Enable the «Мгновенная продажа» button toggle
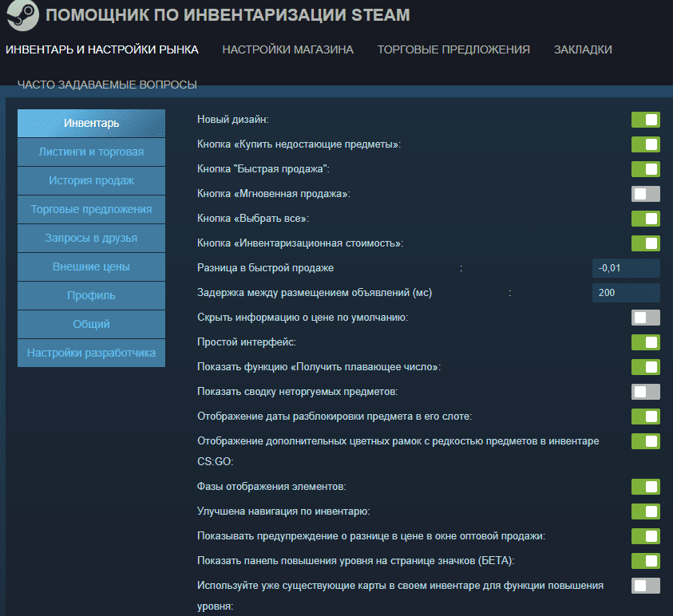Screen dimensions: 673x616 (x=645, y=194)
